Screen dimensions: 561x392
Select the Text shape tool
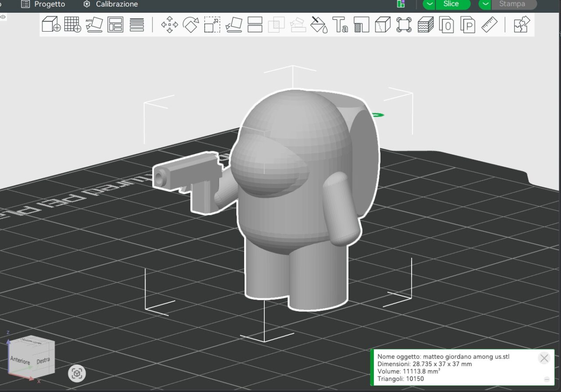point(340,25)
